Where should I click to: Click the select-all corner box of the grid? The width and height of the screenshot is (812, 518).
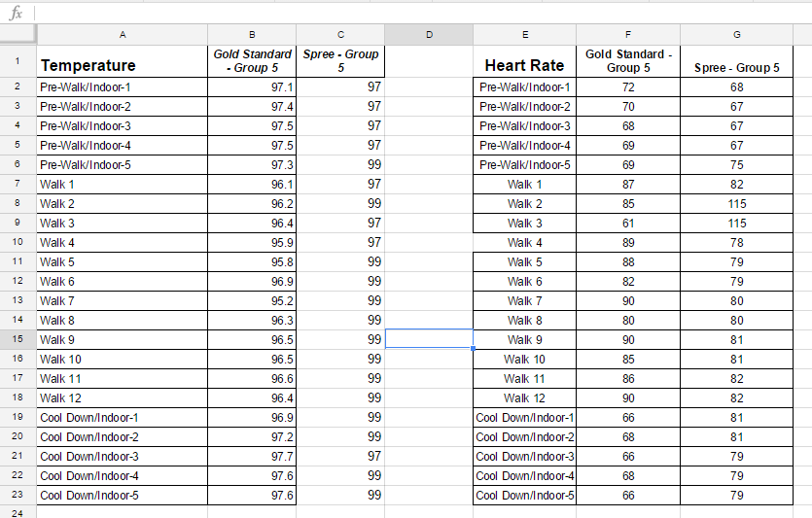(x=18, y=35)
